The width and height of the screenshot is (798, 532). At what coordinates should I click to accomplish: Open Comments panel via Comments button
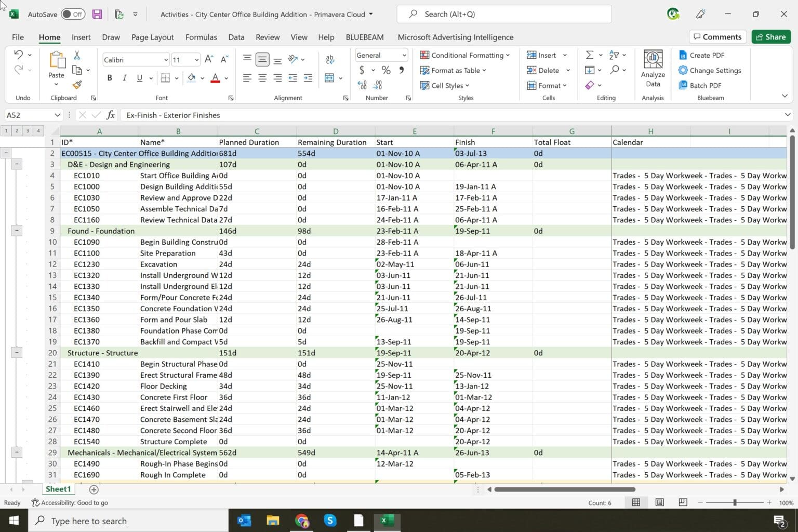[717, 36]
